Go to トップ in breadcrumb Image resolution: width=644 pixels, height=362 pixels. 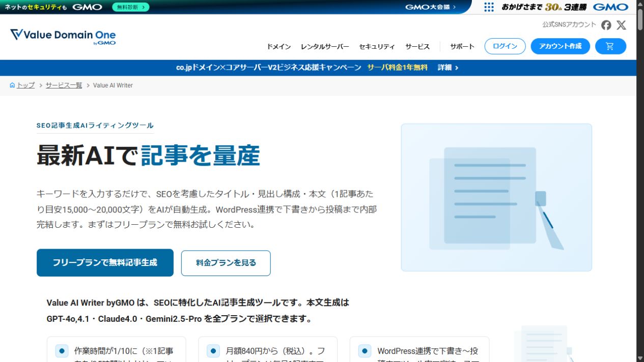click(x=25, y=85)
